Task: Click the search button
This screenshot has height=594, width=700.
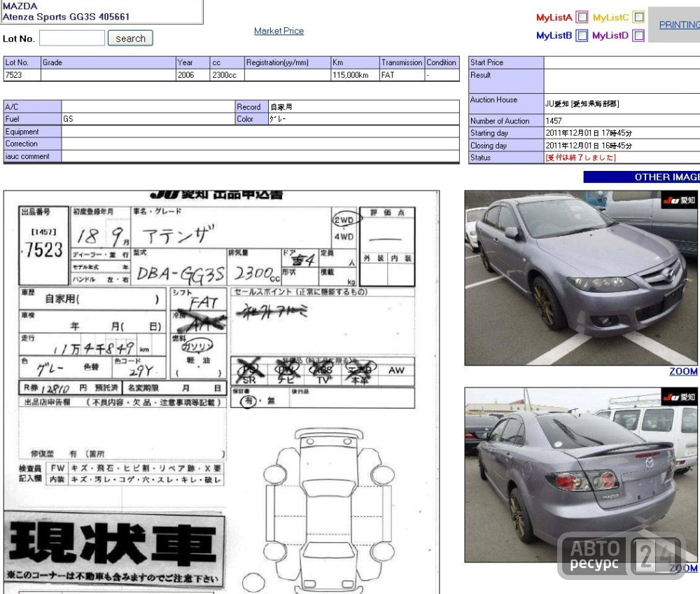Action: pos(130,38)
